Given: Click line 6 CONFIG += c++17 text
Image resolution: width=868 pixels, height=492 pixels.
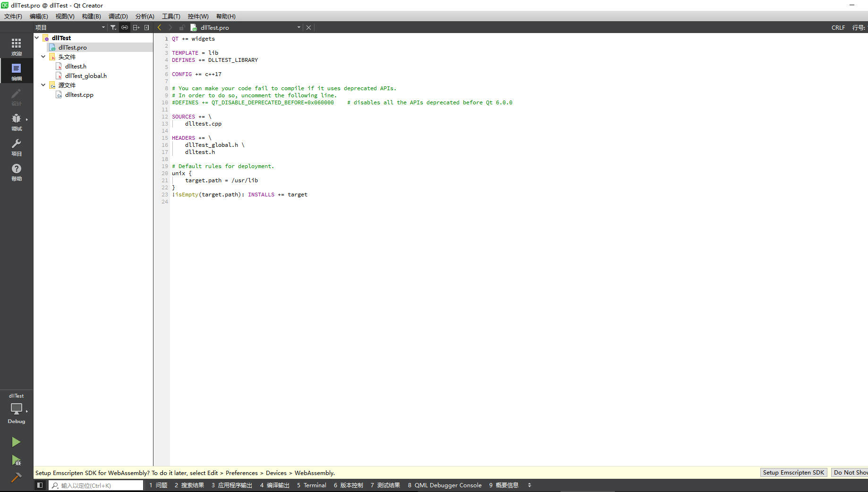Looking at the screenshot, I should (x=196, y=74).
